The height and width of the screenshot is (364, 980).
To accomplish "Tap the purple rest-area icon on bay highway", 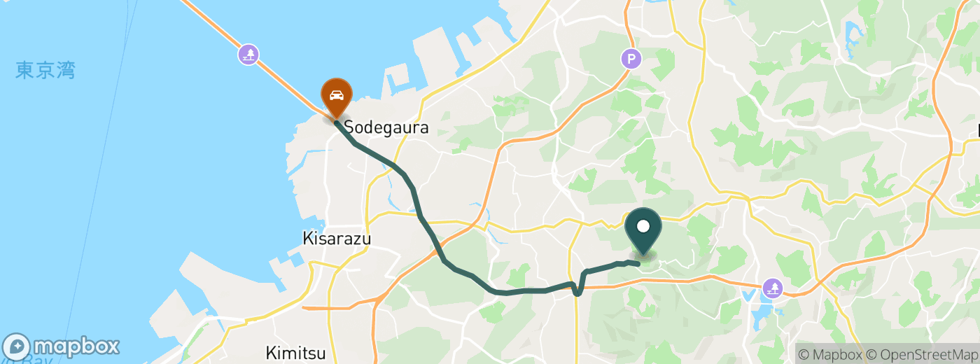I will (x=248, y=54).
